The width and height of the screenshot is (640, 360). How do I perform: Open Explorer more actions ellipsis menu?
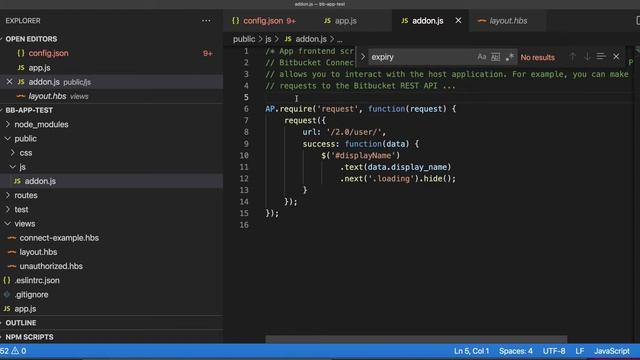click(x=206, y=20)
